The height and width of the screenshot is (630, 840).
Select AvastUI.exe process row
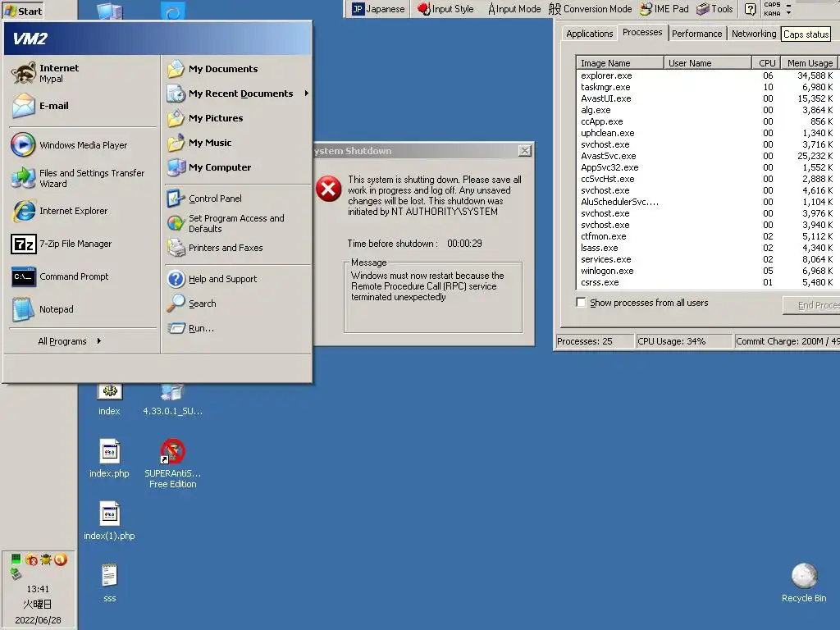[x=707, y=98]
